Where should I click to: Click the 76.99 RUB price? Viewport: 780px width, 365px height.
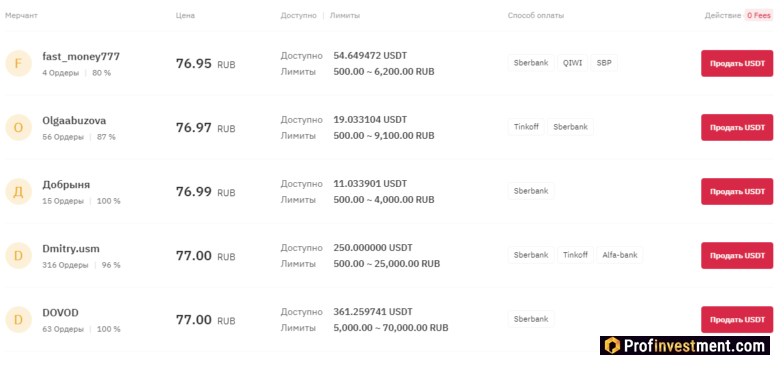(x=205, y=192)
